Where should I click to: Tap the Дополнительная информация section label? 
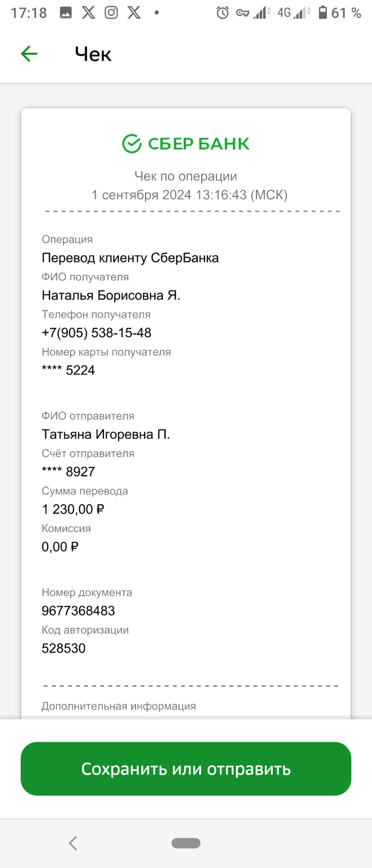pos(119,706)
